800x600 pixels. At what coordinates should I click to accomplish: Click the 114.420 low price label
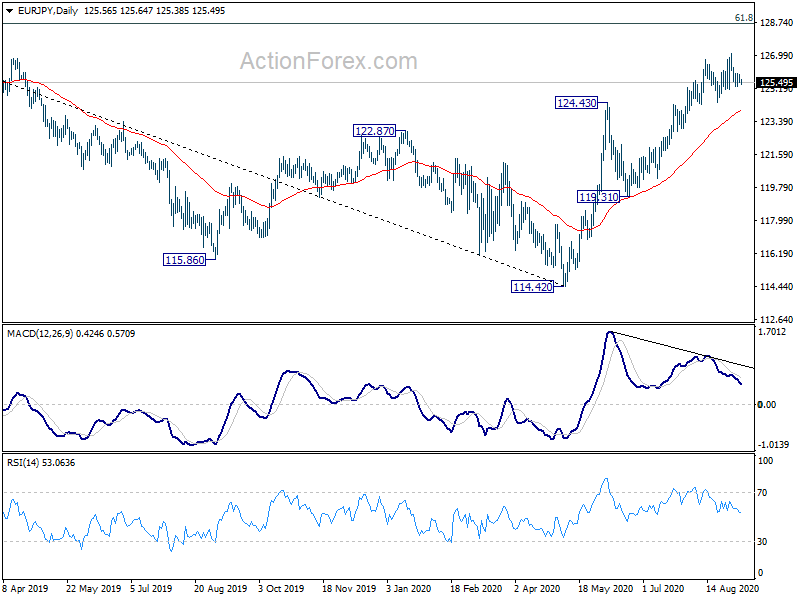[533, 287]
